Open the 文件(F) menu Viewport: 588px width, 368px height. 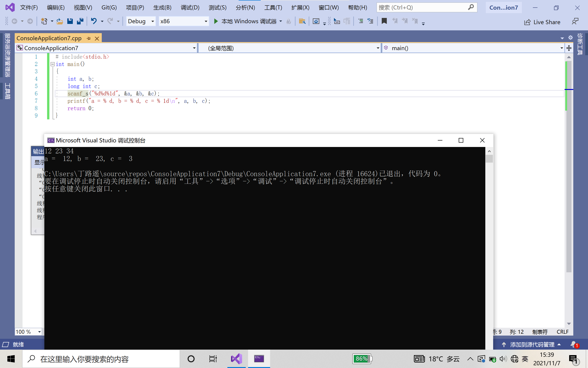pos(29,8)
